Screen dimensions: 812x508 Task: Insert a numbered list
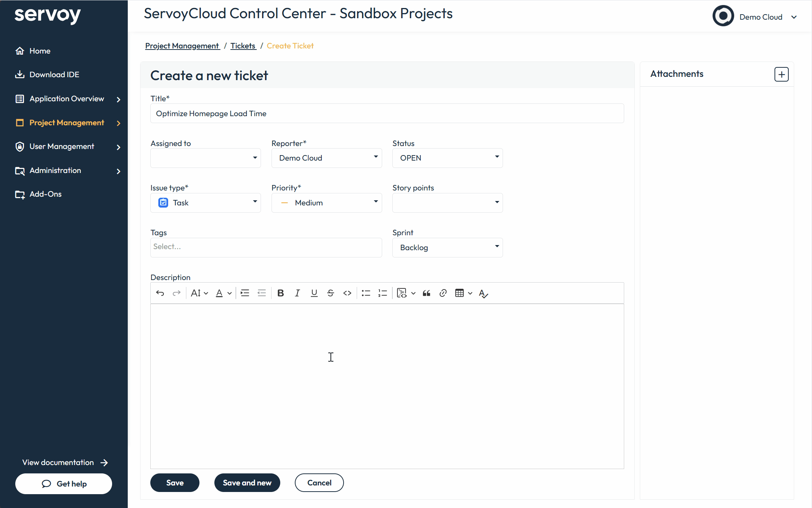pos(383,293)
